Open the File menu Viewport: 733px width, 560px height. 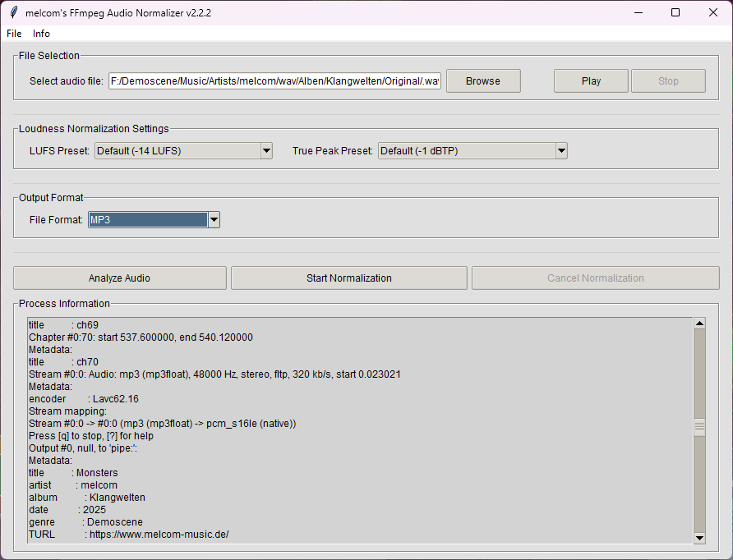click(x=14, y=34)
